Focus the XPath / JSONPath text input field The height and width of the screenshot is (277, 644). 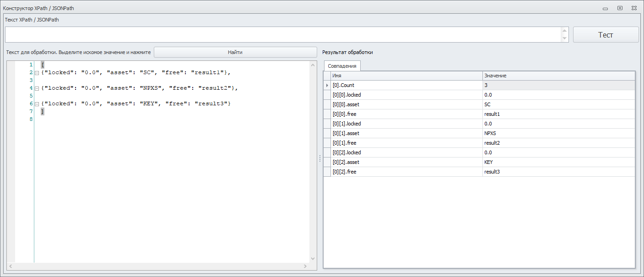pyautogui.click(x=283, y=35)
